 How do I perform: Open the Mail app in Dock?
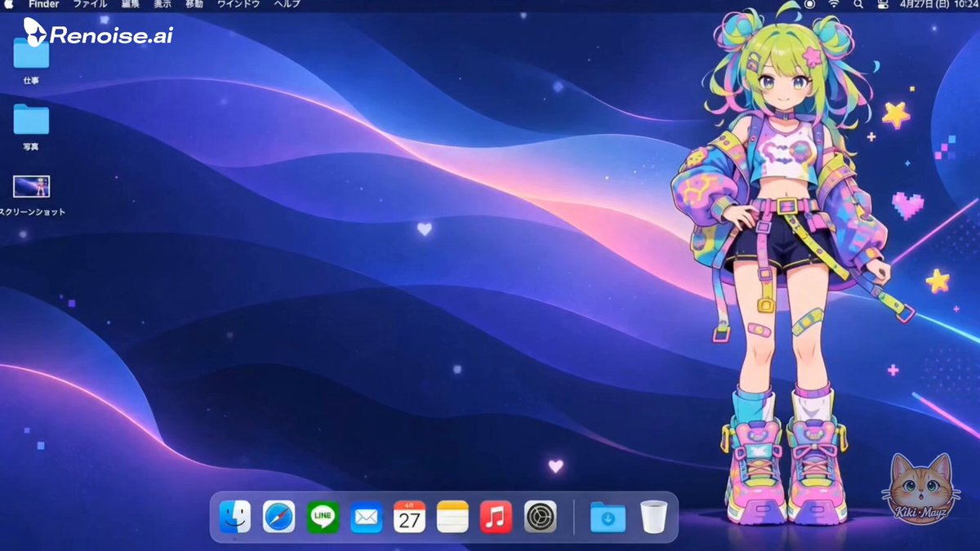tap(366, 517)
